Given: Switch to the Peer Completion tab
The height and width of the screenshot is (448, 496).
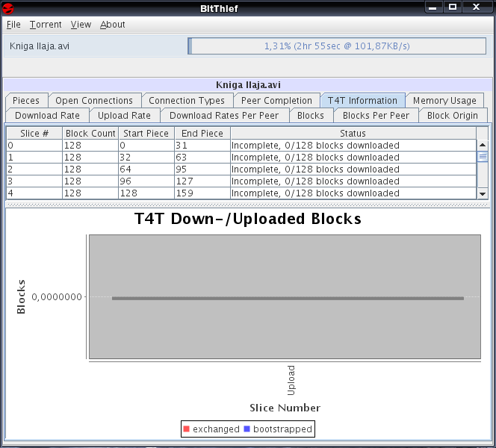Looking at the screenshot, I should [276, 101].
